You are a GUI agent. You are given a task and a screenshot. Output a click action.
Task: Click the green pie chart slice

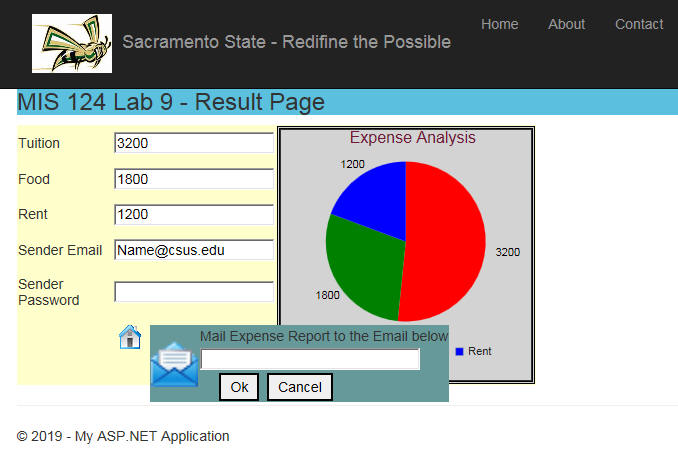pos(360,270)
